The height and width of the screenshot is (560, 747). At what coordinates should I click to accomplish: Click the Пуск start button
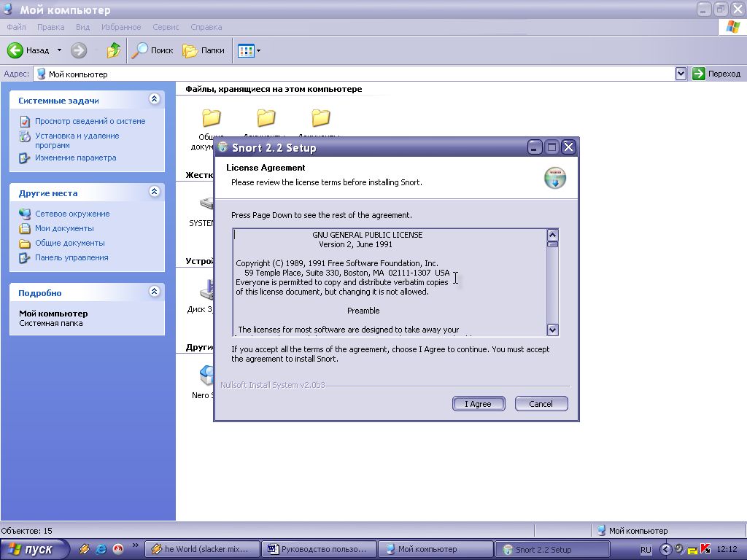[x=34, y=550]
